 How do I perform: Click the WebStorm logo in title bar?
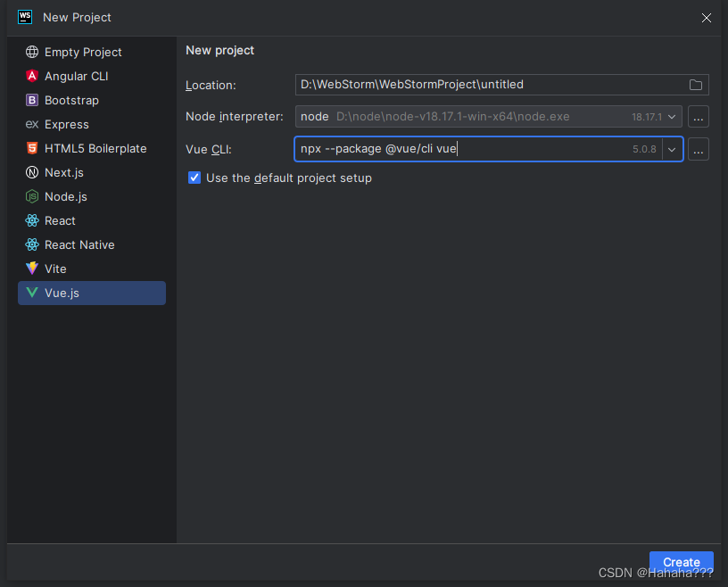25,17
